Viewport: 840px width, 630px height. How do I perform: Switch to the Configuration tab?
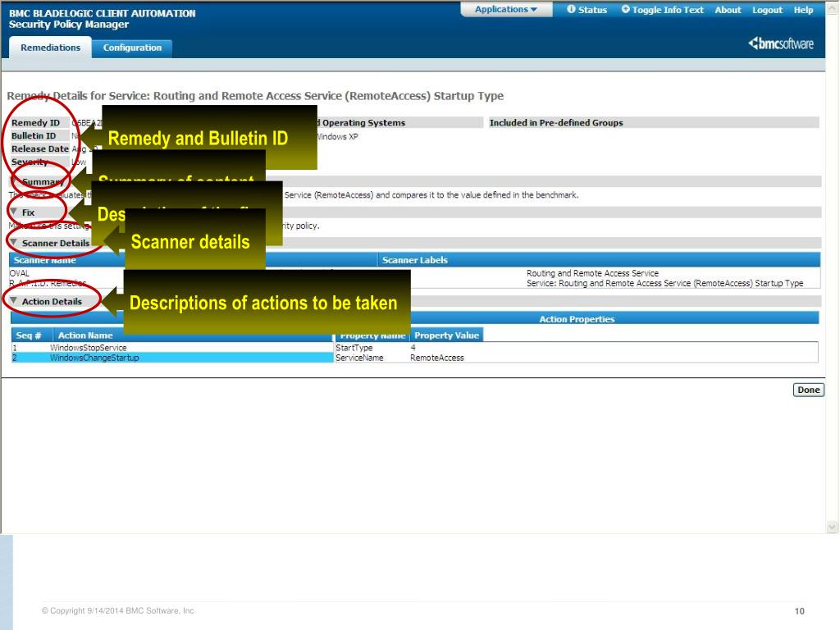pyautogui.click(x=132, y=48)
